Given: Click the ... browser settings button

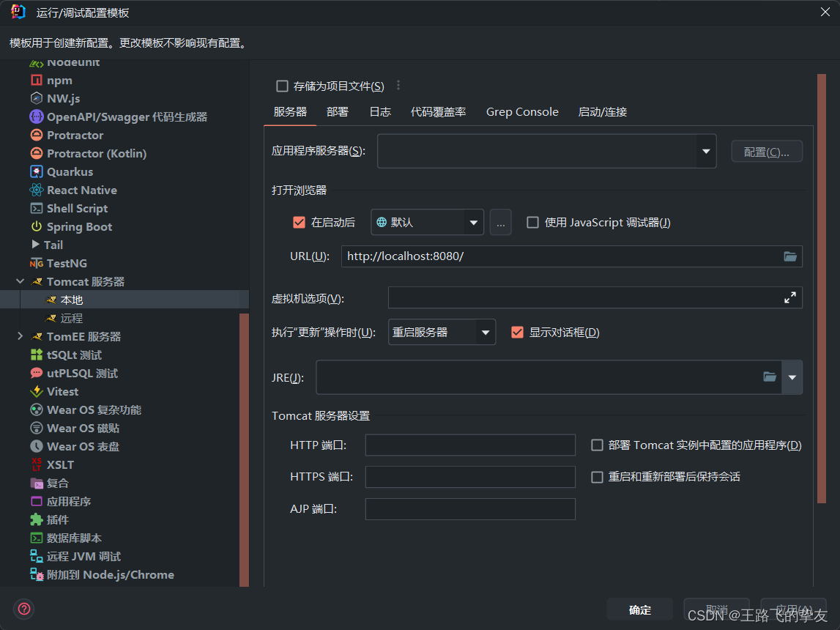Looking at the screenshot, I should click(x=500, y=222).
